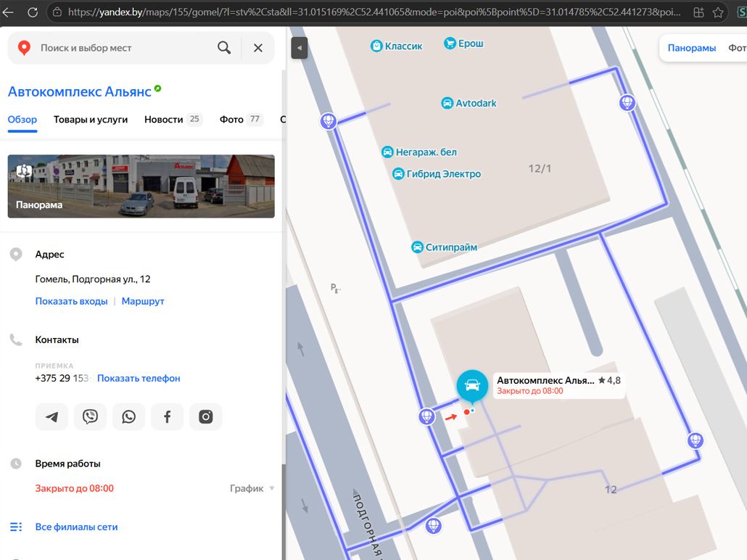Switch to Панорамы mode on map
The image size is (747, 560).
pyautogui.click(x=692, y=48)
